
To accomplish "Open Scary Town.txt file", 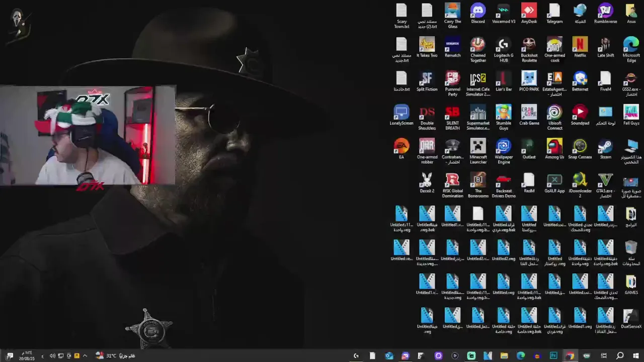I will [401, 16].
